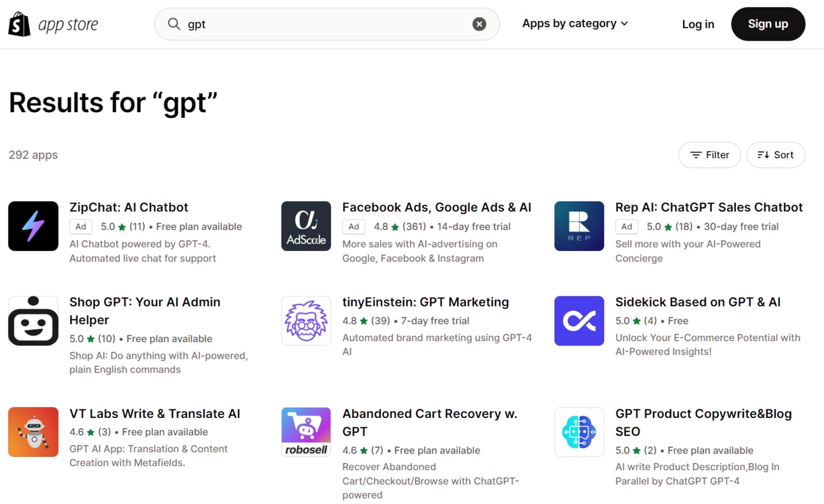Open AdScale app icon
The height and width of the screenshot is (504, 824).
click(x=306, y=226)
